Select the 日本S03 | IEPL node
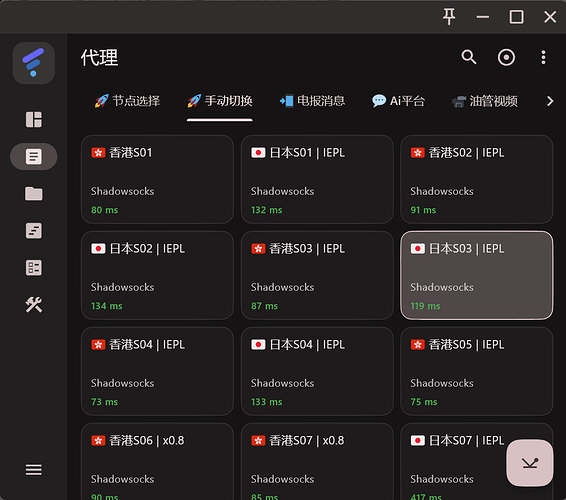The width and height of the screenshot is (566, 500). point(476,275)
